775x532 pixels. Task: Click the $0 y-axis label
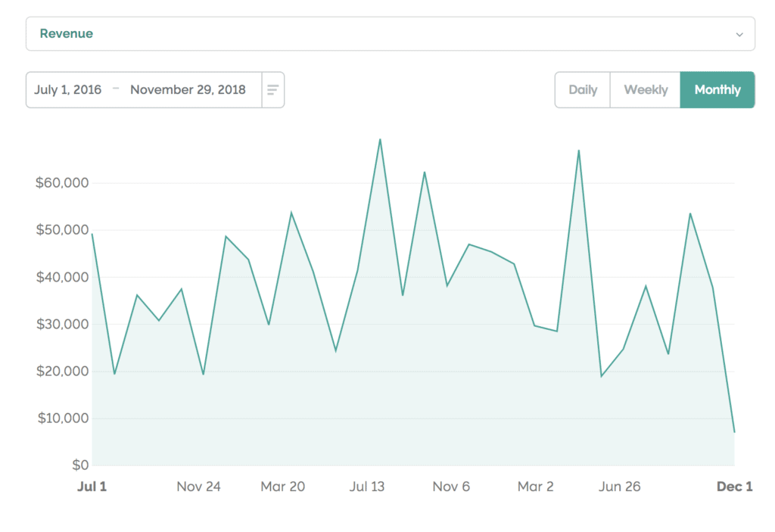(x=82, y=465)
